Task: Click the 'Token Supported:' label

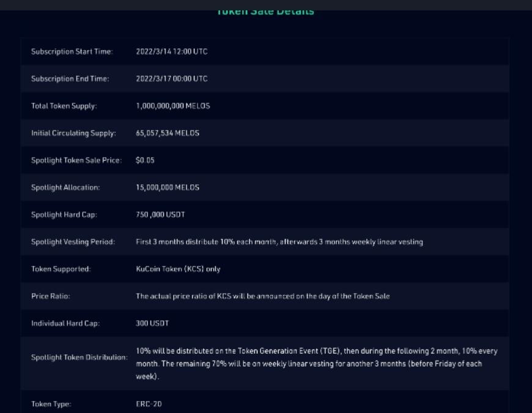Action: (61, 269)
